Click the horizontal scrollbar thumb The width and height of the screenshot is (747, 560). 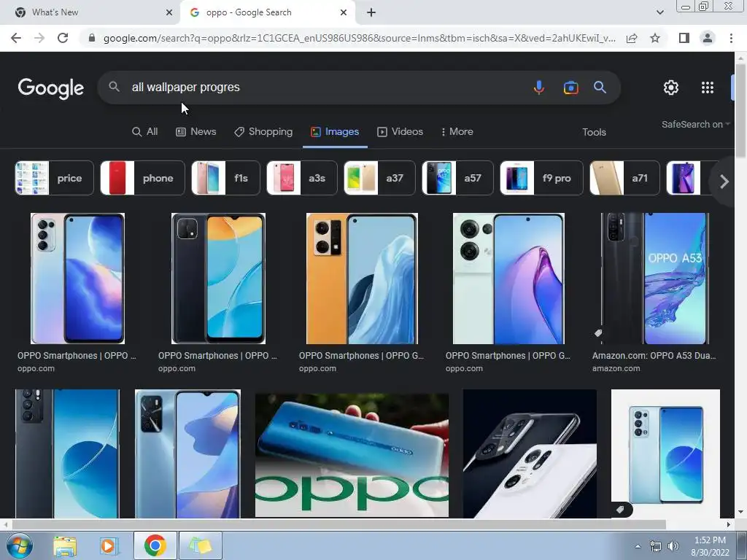click(x=338, y=524)
